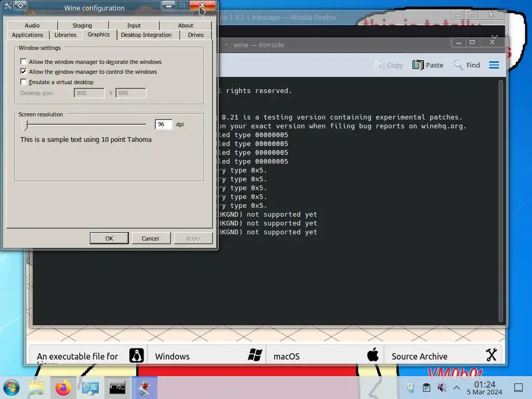The height and width of the screenshot is (399, 532).
Task: Switch to the Drives tab
Action: point(196,35)
